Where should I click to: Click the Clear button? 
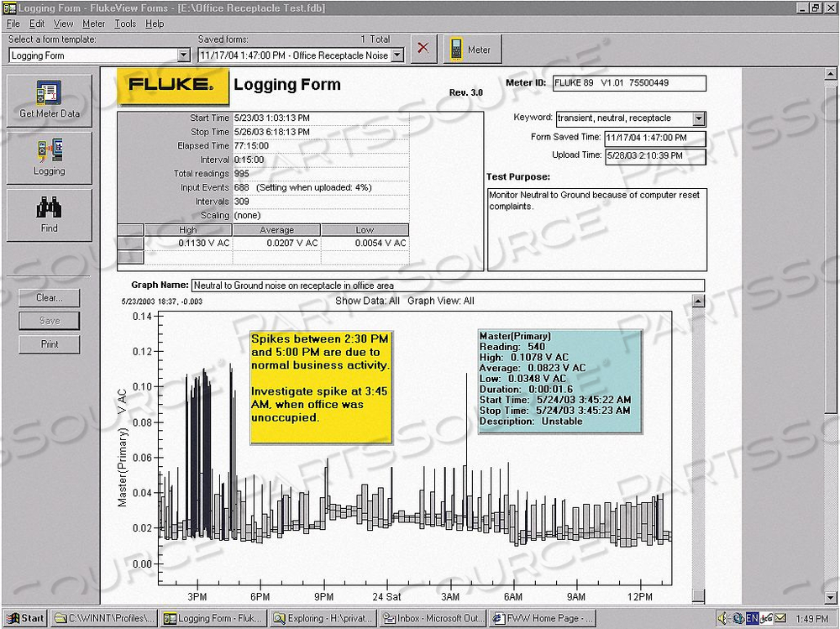(x=49, y=298)
